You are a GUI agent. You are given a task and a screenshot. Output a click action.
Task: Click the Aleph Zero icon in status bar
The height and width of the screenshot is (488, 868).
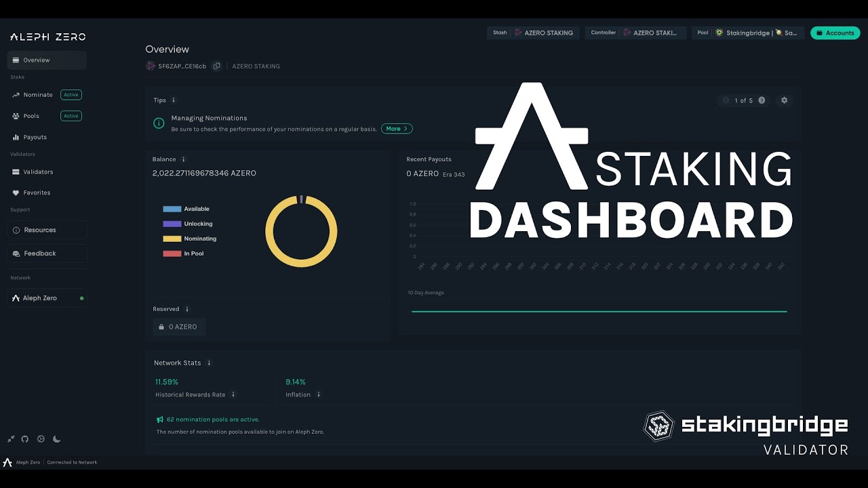tap(7, 462)
